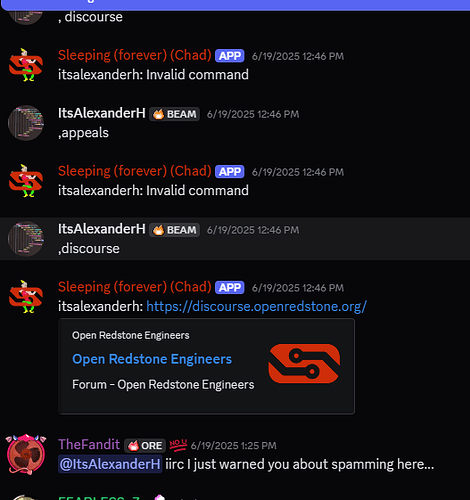Click the @ItsAlexanderH mention
Viewport: 470px width, 500px height.
point(110,464)
